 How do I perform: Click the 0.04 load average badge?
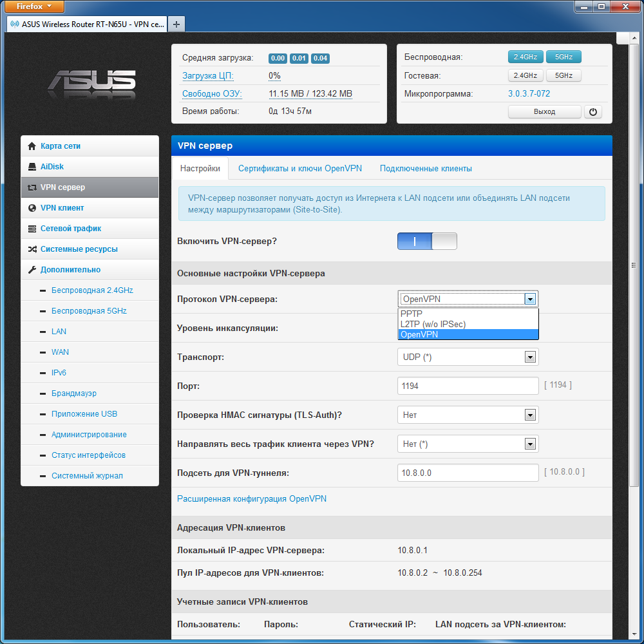[x=320, y=59]
